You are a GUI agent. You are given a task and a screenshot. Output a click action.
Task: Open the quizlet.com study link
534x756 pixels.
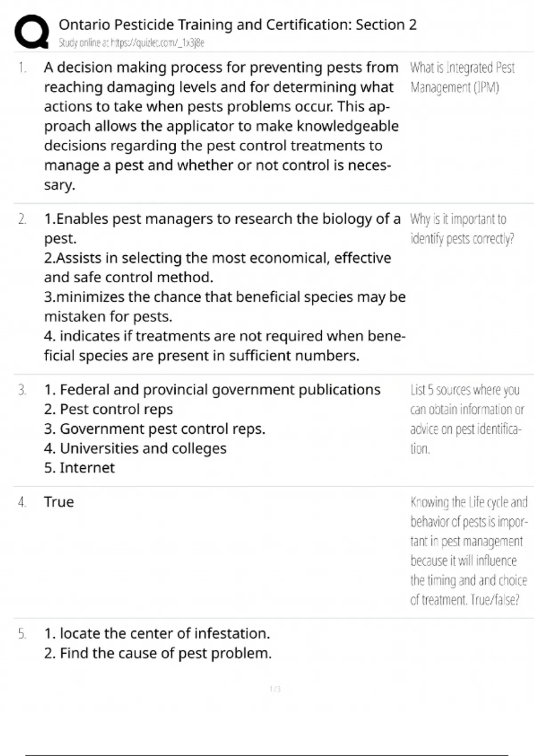(131, 43)
